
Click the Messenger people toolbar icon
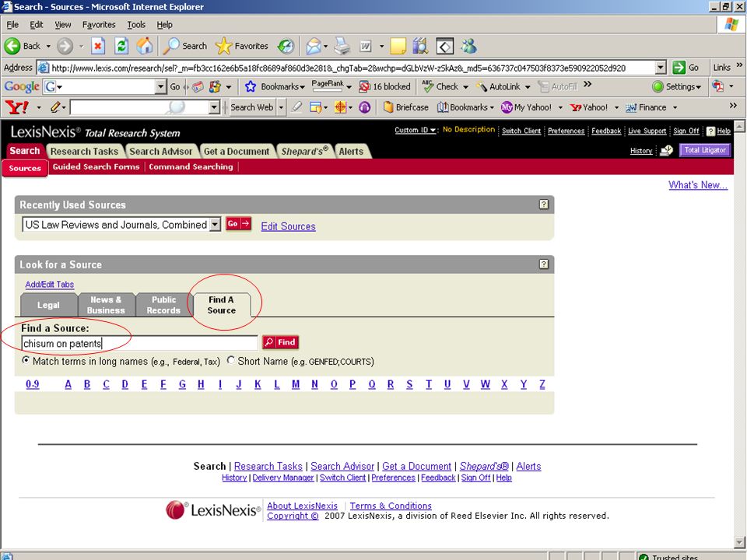[468, 46]
